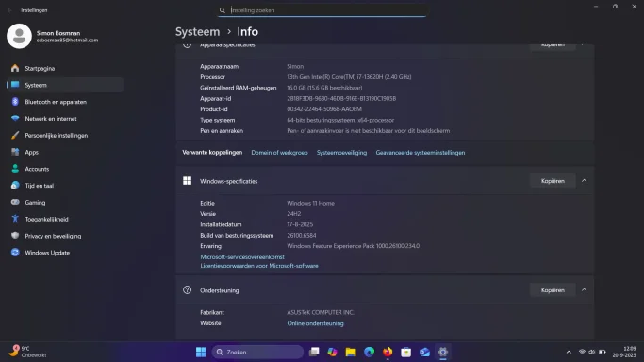
Task: Collapse the Windows-specificaties section
Action: pyautogui.click(x=584, y=181)
